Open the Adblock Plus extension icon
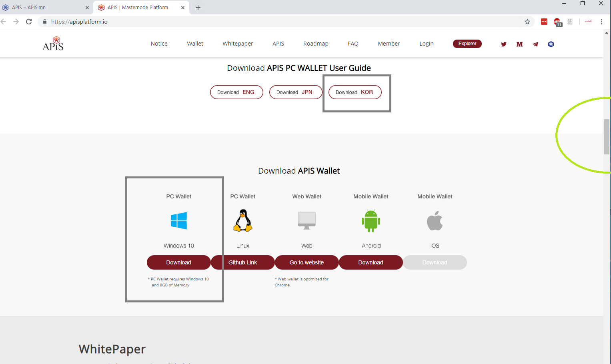The width and height of the screenshot is (611, 364). pos(557,22)
